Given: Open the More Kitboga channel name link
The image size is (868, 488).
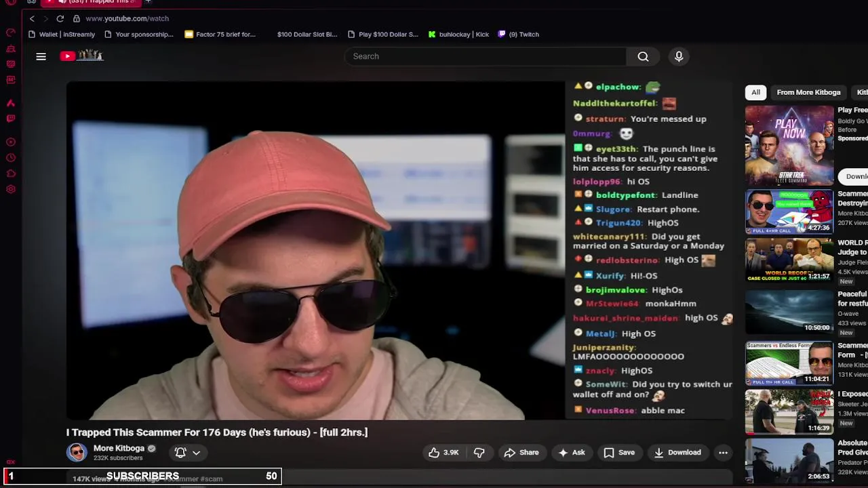Looking at the screenshot, I should tap(119, 448).
